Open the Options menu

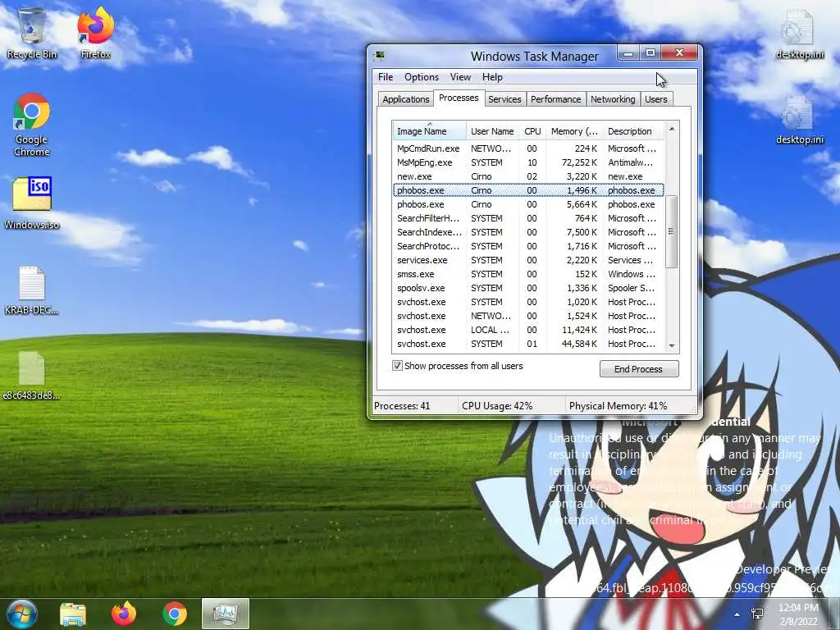pos(421,77)
